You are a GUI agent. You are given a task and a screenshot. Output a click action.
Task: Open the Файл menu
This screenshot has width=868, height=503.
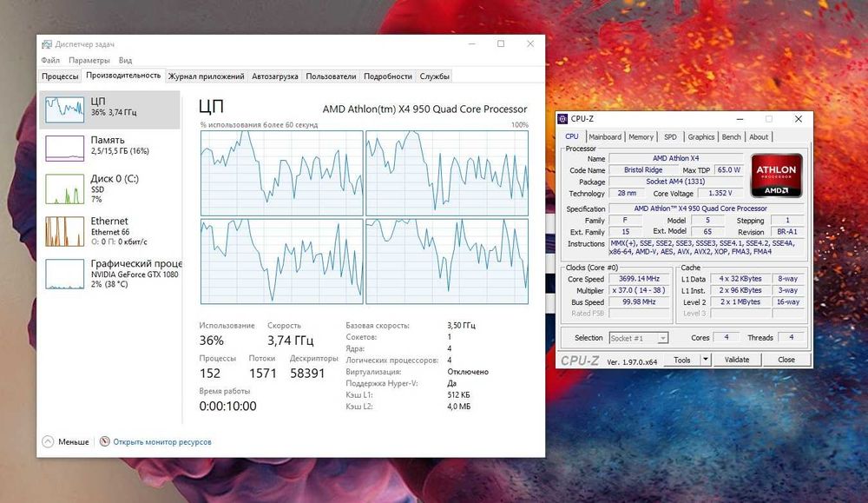pos(50,60)
